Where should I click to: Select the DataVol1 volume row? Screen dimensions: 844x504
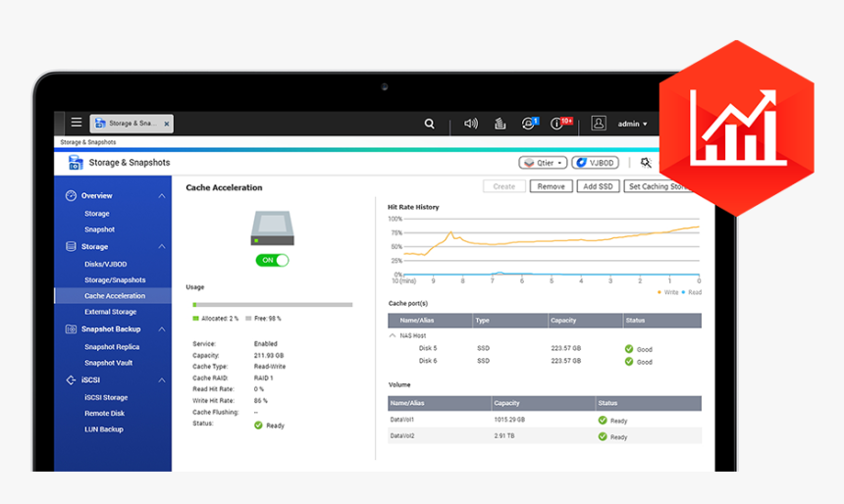click(545, 420)
